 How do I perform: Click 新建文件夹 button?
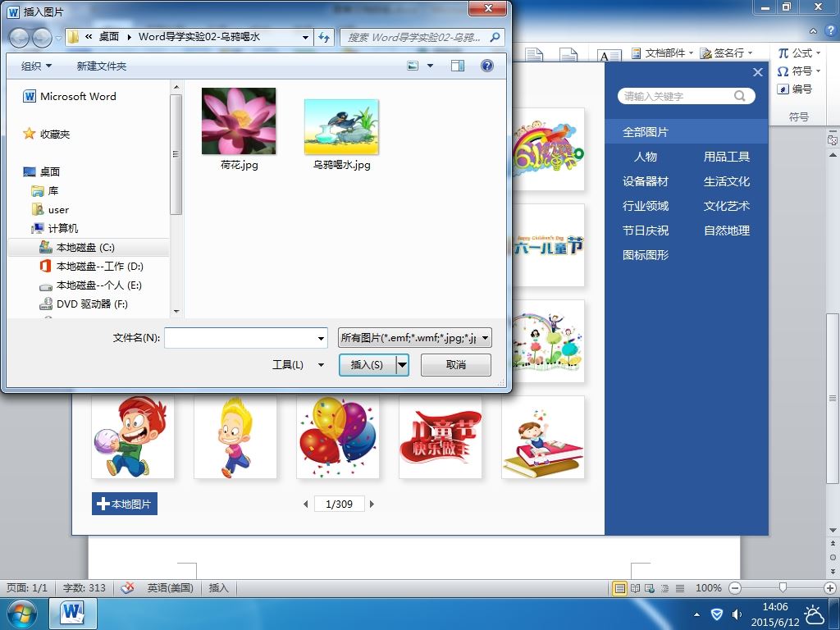[x=102, y=66]
